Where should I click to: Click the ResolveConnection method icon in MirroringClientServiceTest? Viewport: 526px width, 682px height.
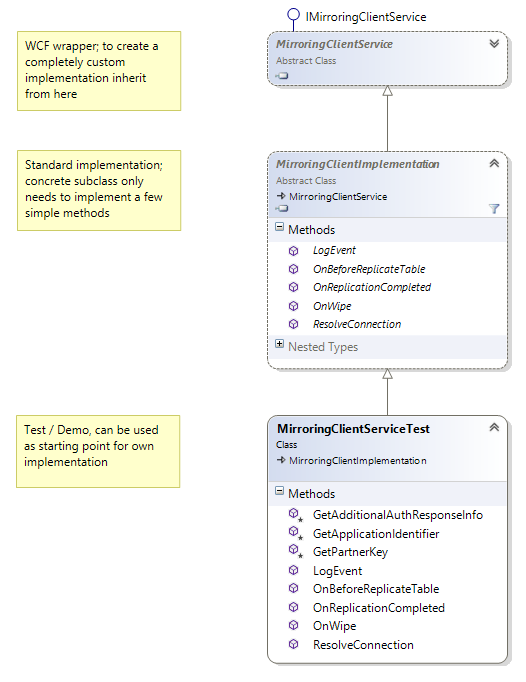pyautogui.click(x=294, y=644)
